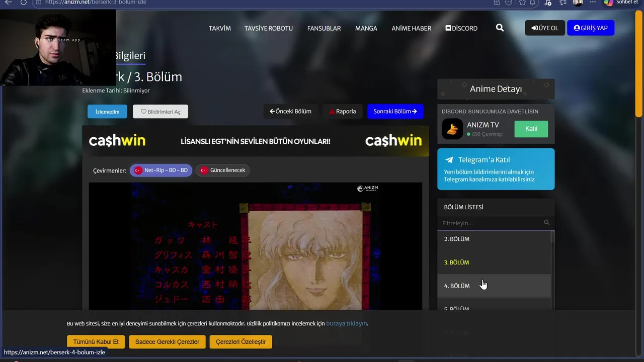
Task: Select Güncellenecek translator option
Action: (223, 170)
